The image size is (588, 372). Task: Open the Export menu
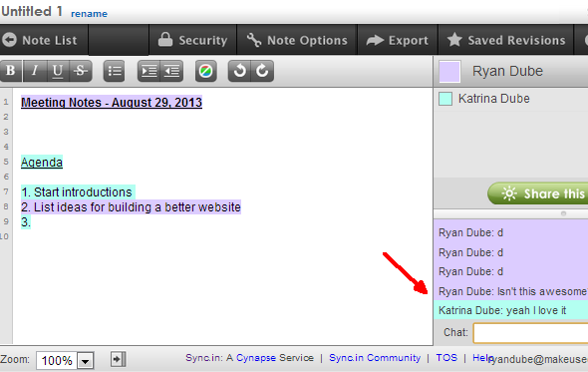click(398, 40)
